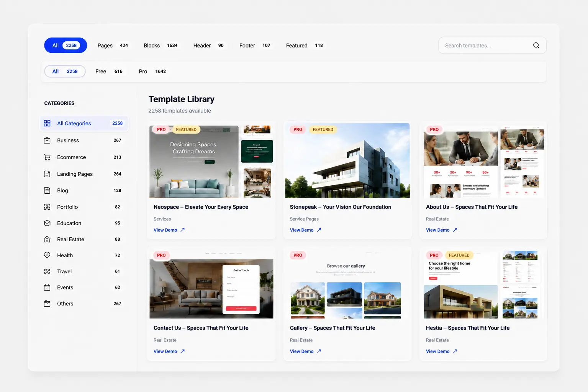Click the Search templates input field

point(492,45)
